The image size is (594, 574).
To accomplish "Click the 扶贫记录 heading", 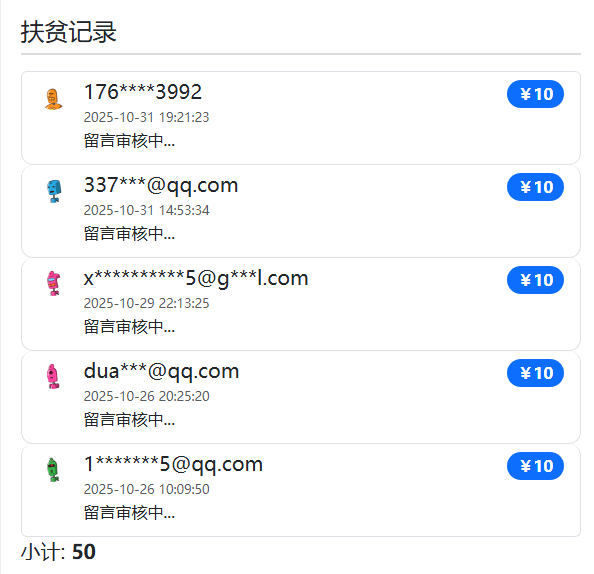I will [69, 32].
